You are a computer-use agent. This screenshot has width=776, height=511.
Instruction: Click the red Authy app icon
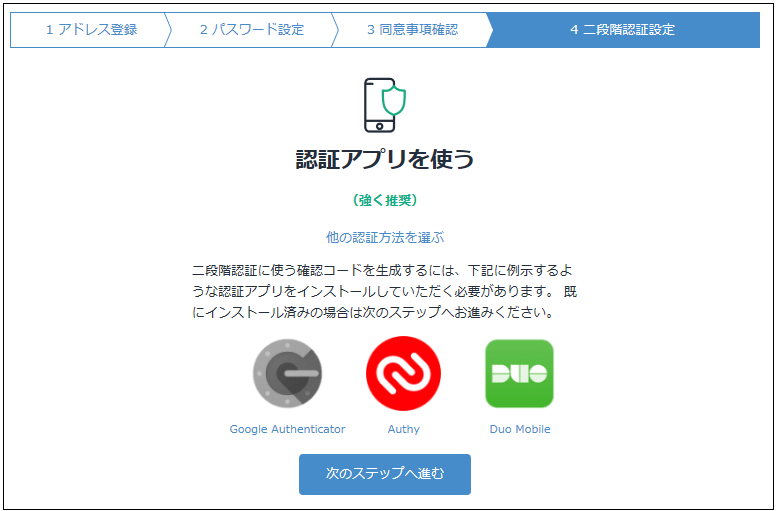click(x=403, y=373)
